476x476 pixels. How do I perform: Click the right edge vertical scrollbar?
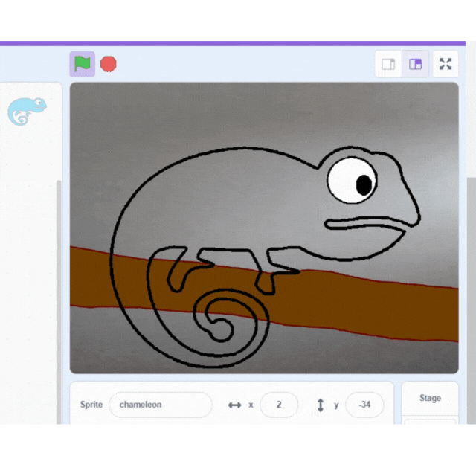(x=470, y=297)
